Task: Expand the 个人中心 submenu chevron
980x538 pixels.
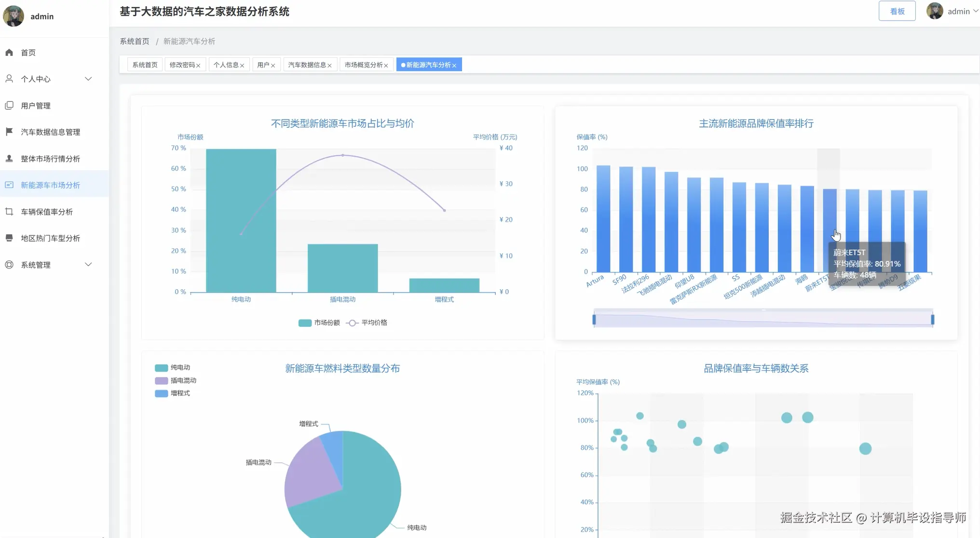Action: tap(88, 79)
